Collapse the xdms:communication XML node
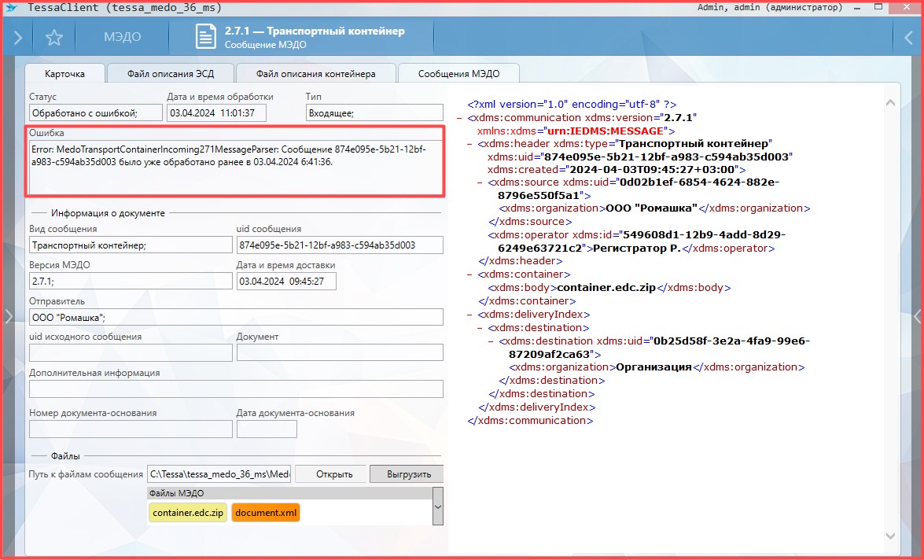Viewport: 924px width, 560px height. point(459,118)
